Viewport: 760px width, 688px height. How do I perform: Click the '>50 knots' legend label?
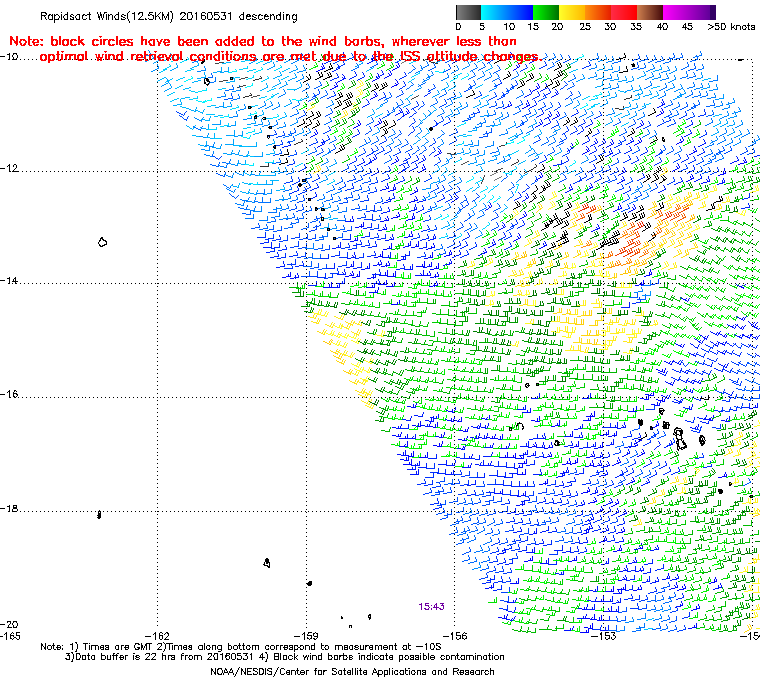point(731,27)
